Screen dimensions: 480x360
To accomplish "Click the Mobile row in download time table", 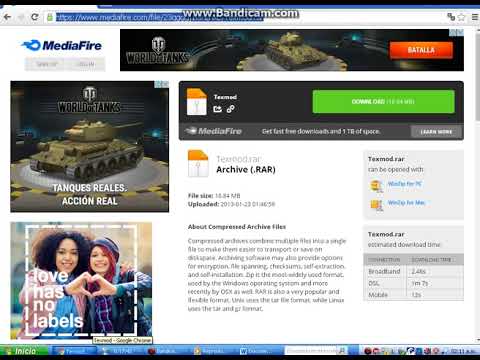I will [413, 295].
